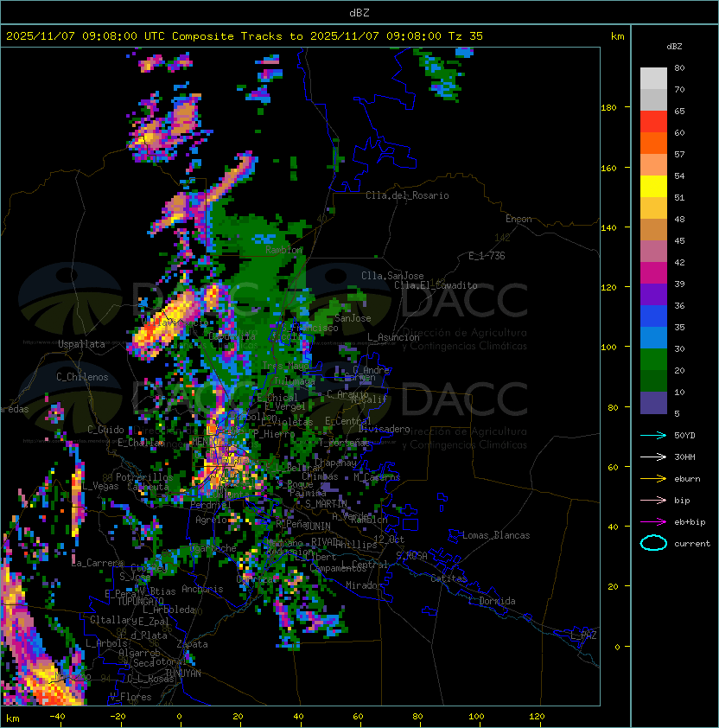Click the 180 km mark on vertical axis
This screenshot has width=719, height=728.
608,107
